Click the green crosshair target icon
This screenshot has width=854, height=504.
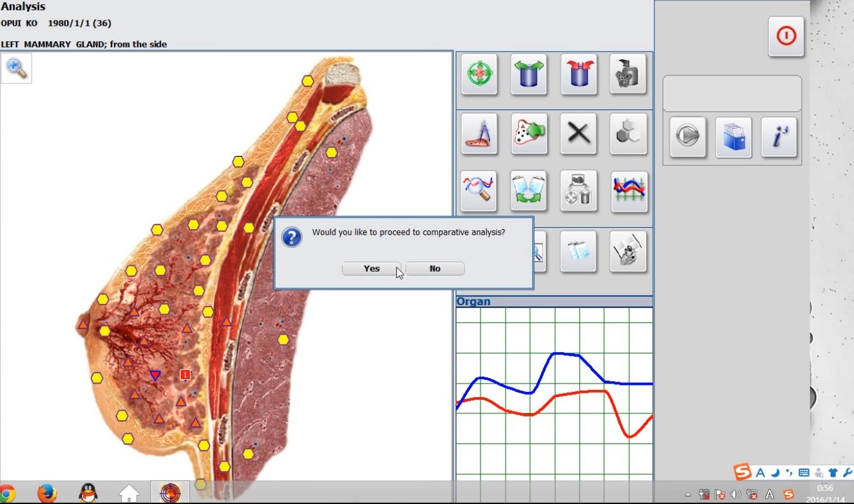(479, 74)
